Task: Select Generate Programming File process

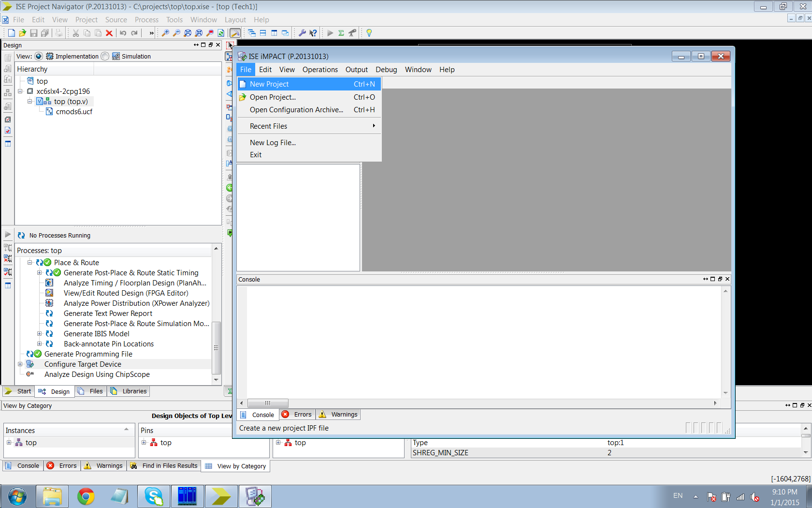Action: (88, 354)
